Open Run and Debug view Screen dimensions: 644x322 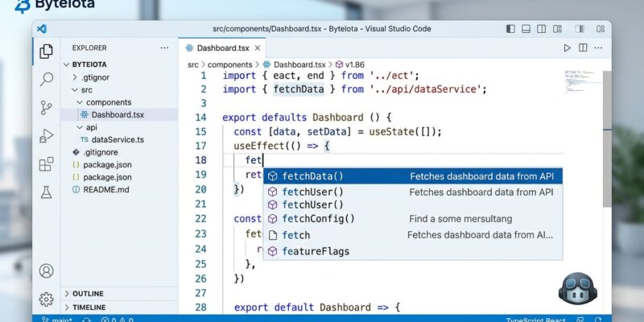47,136
